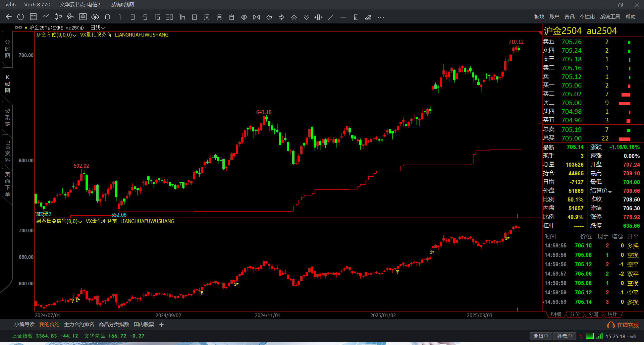Click the 外盘户 account button
The width and height of the screenshot is (644, 345).
[x=564, y=336]
